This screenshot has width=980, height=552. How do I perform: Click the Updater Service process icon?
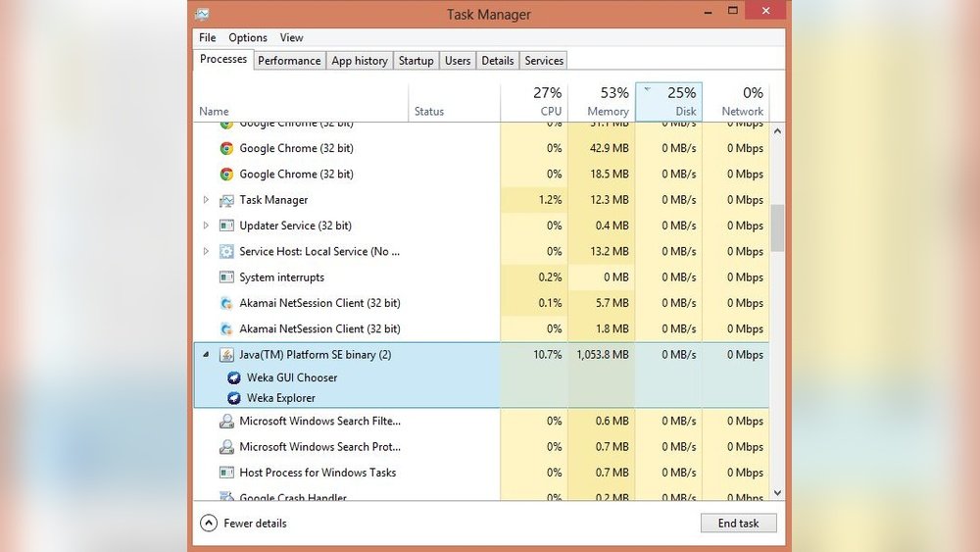[226, 226]
